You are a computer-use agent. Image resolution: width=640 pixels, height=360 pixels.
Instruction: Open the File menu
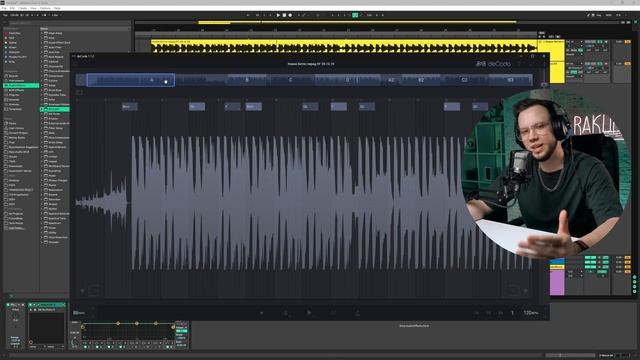pyautogui.click(x=4, y=8)
